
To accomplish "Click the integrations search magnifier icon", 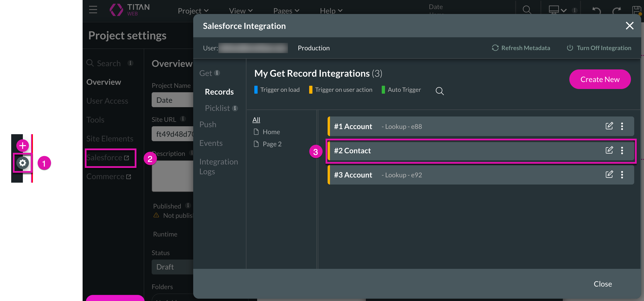I will 440,91.
